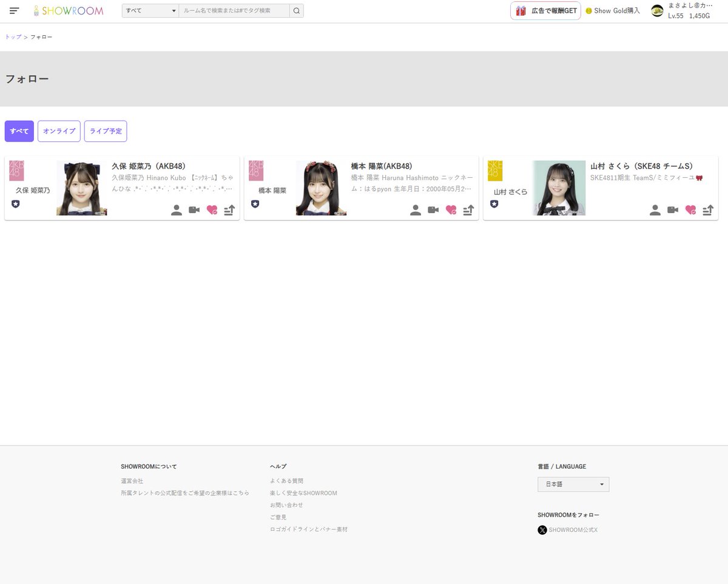Click AKB48 logo on 久保 姫菜乃 card
The width and height of the screenshot is (728, 584).
(16, 171)
